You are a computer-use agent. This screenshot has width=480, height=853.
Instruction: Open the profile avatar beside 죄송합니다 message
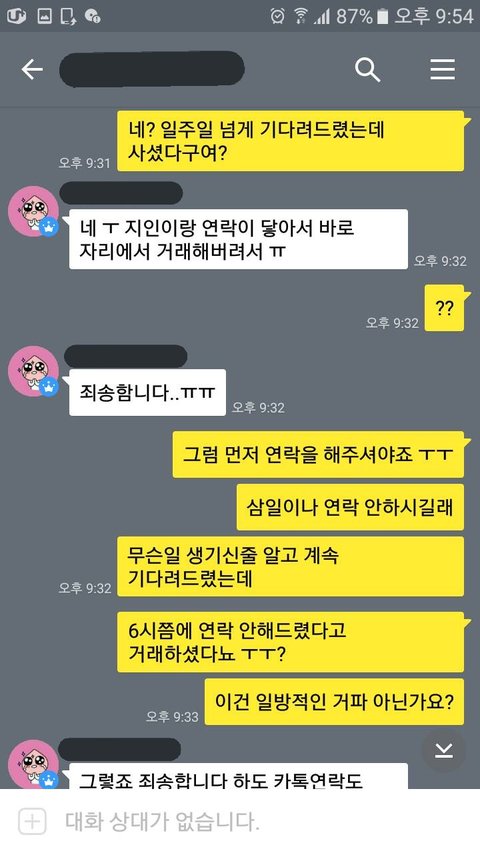pos(34,371)
